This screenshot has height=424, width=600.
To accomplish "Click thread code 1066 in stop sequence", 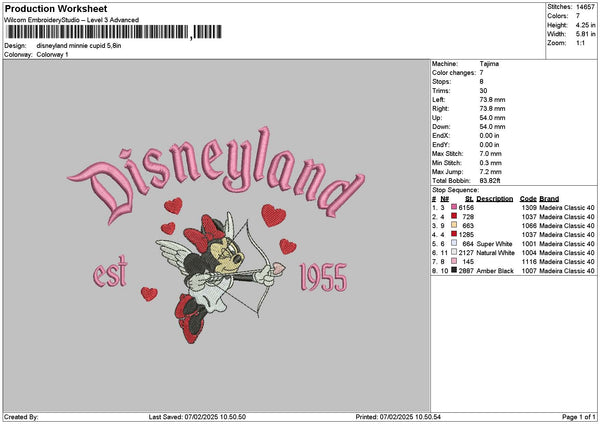I will [x=529, y=225].
